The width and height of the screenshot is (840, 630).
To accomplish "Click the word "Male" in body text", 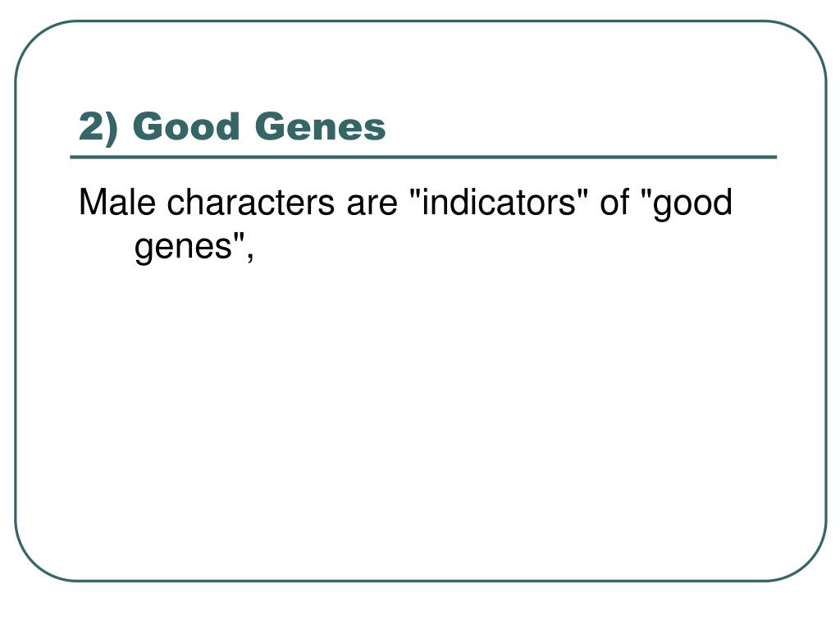I will coord(116,202).
